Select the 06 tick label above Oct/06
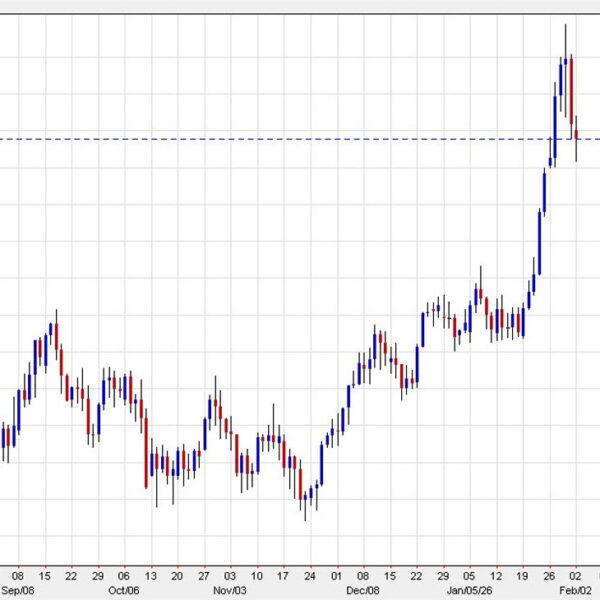 pyautogui.click(x=124, y=576)
